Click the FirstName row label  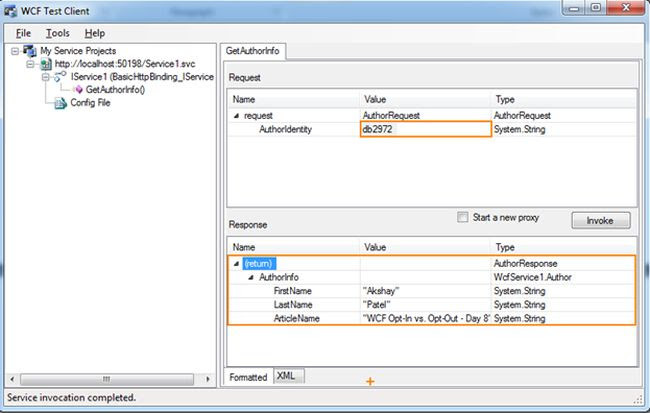pos(292,291)
